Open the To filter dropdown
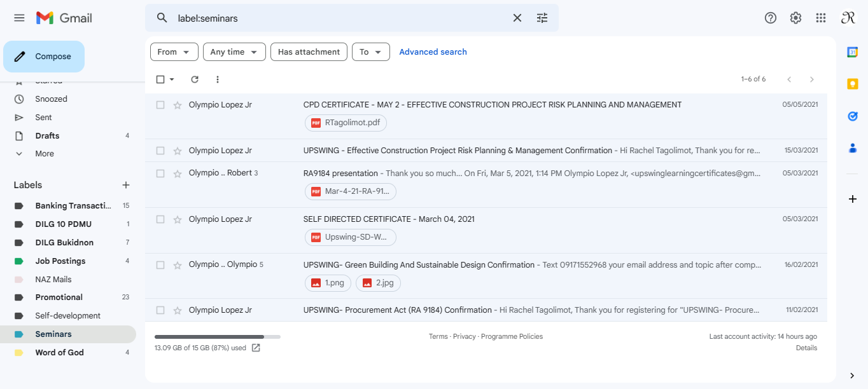This screenshot has height=389, width=868. [x=371, y=52]
